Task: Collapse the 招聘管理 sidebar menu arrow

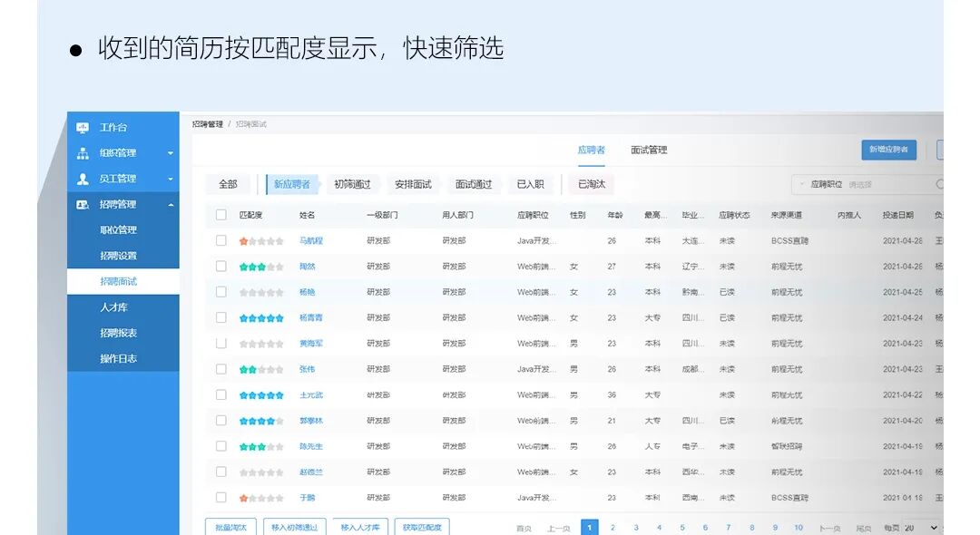Action: click(x=170, y=205)
